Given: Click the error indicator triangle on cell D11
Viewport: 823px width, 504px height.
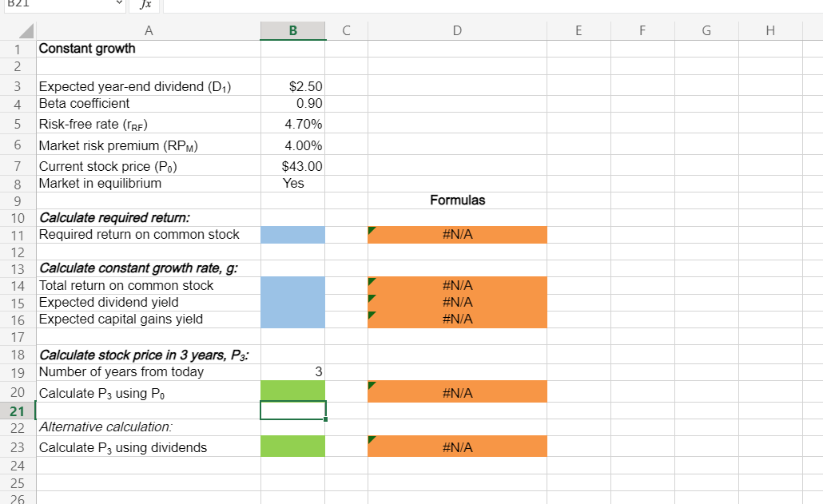Looking at the screenshot, I should pyautogui.click(x=371, y=228).
